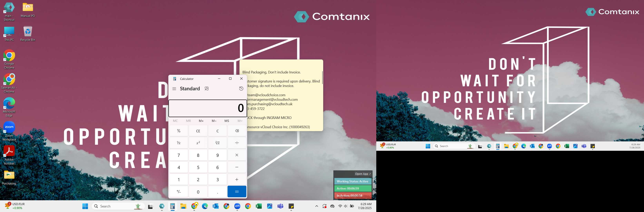The height and width of the screenshot is (212, 644).
Task: Open the Calculator history panel icon
Action: (241, 89)
